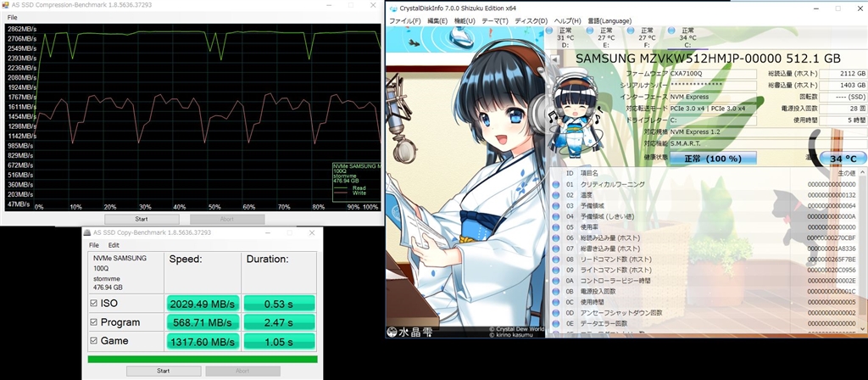This screenshot has height=380, width=868.
Task: Click the status orb of SMART row 05
Action: click(556, 227)
